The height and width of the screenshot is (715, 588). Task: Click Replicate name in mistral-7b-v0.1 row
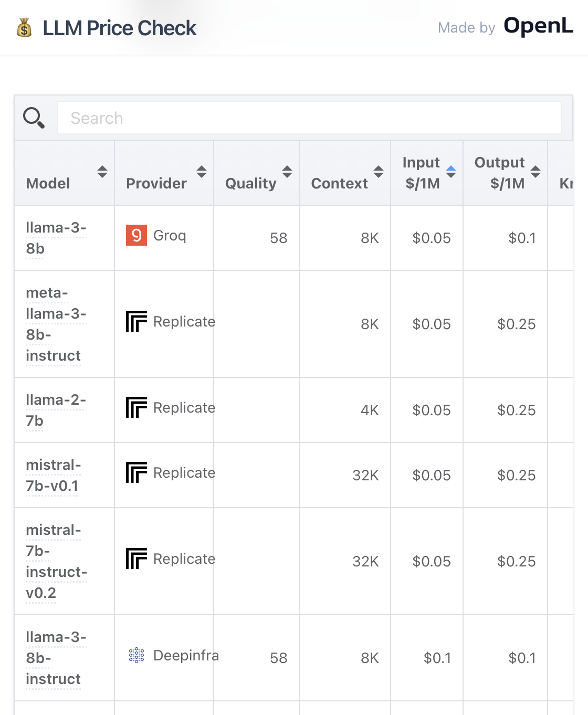pos(184,472)
